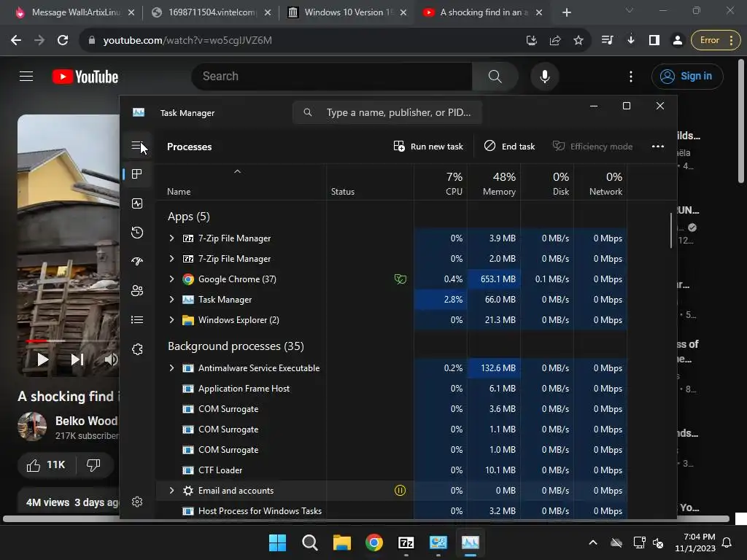Click the address bar URL
The height and width of the screenshot is (560, 747).
(187, 41)
